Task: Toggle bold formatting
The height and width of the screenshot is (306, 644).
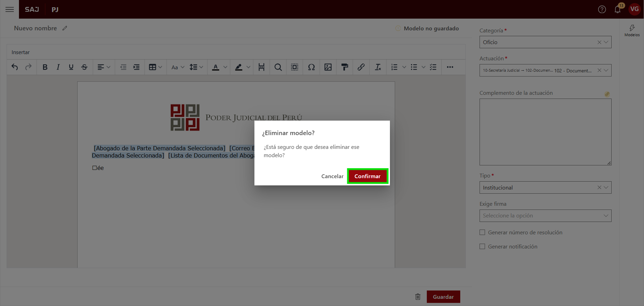Action: point(45,67)
